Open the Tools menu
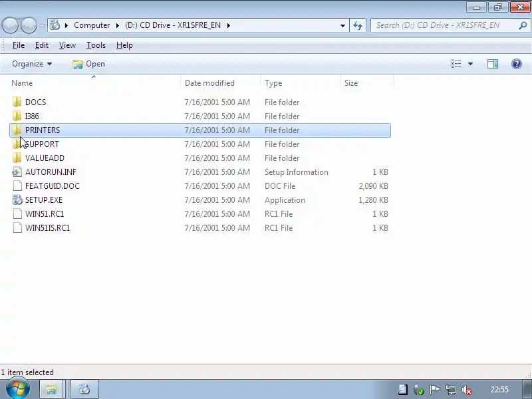This screenshot has width=532, height=399. click(x=96, y=45)
